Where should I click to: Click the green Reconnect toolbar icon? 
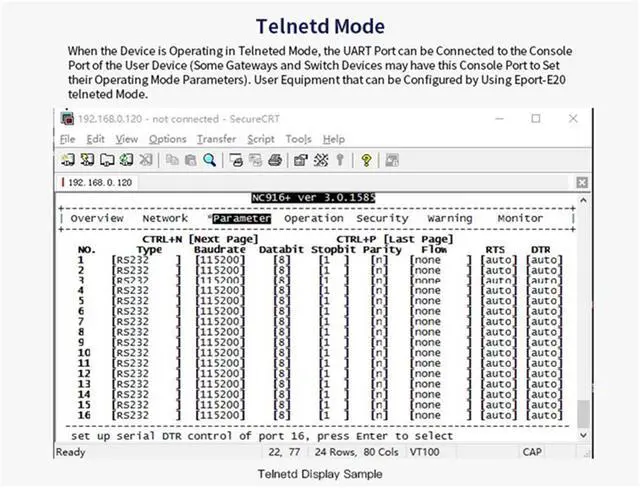pyautogui.click(x=126, y=160)
